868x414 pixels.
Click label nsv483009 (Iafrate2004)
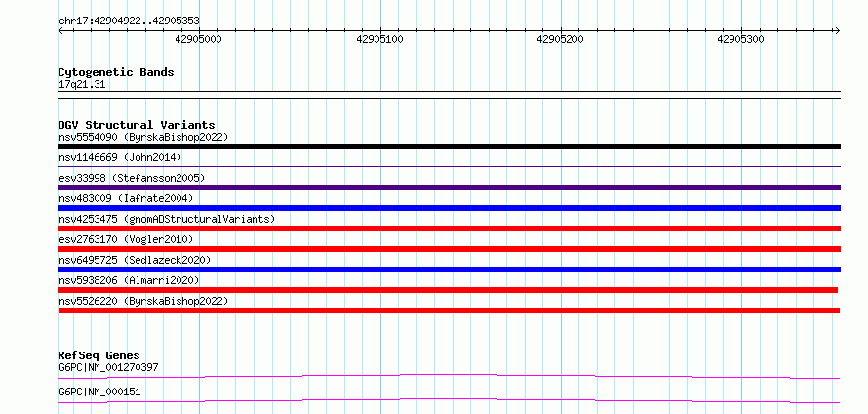coord(126,198)
